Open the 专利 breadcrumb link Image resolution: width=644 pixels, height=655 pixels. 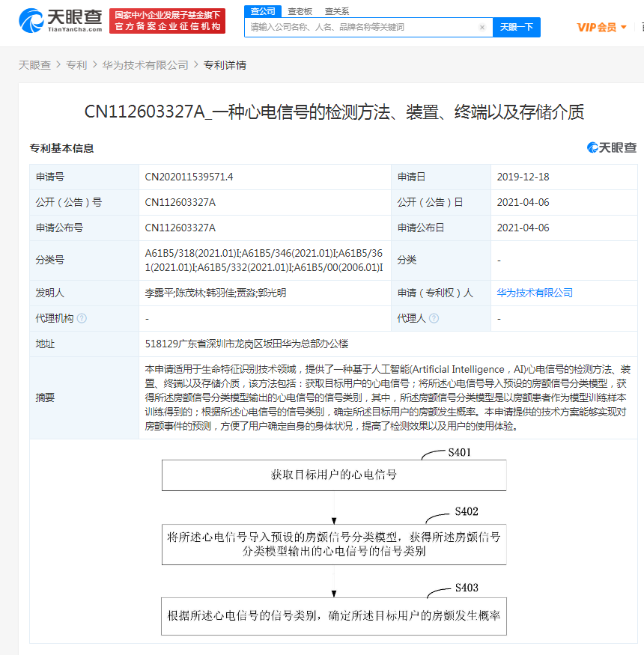[76, 65]
